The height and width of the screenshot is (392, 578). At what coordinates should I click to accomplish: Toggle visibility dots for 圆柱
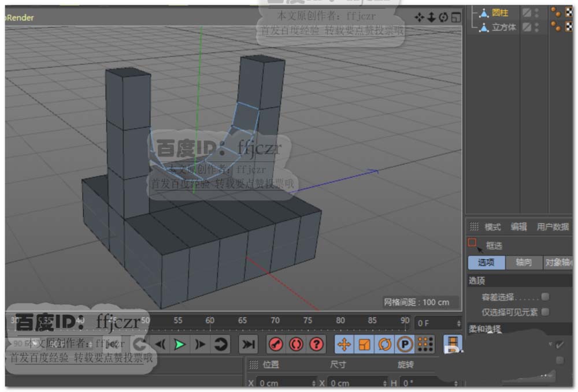[x=537, y=13]
